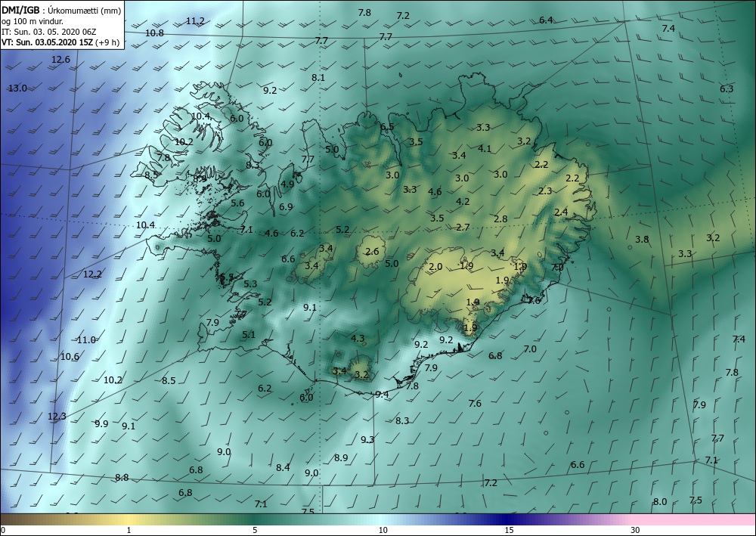The height and width of the screenshot is (536, 756).
Task: Click the map value "5.3"
Action: pyautogui.click(x=250, y=284)
